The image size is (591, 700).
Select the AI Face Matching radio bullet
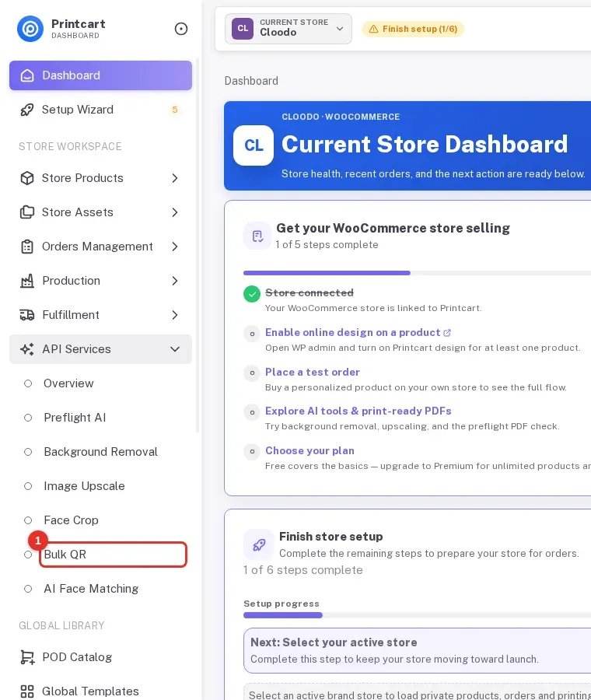click(28, 589)
